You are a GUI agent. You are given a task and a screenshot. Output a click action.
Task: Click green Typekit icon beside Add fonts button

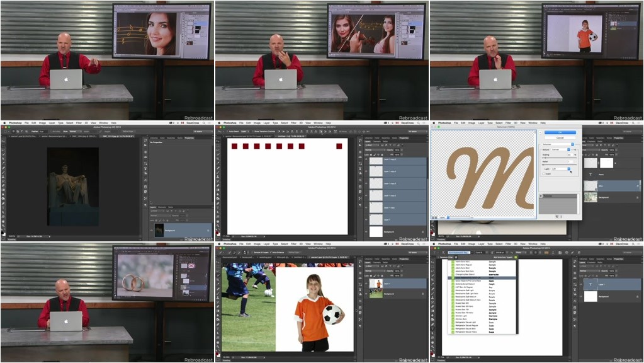[516, 257]
